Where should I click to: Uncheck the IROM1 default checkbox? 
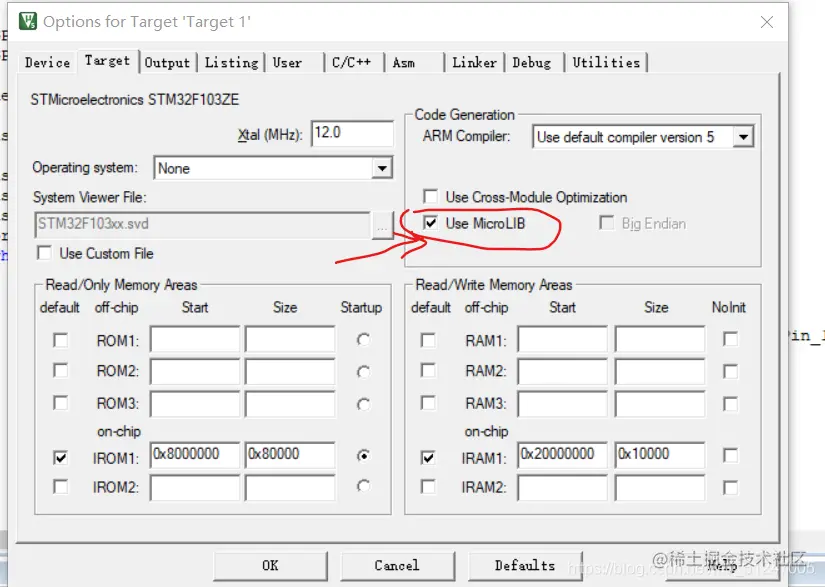(61, 458)
